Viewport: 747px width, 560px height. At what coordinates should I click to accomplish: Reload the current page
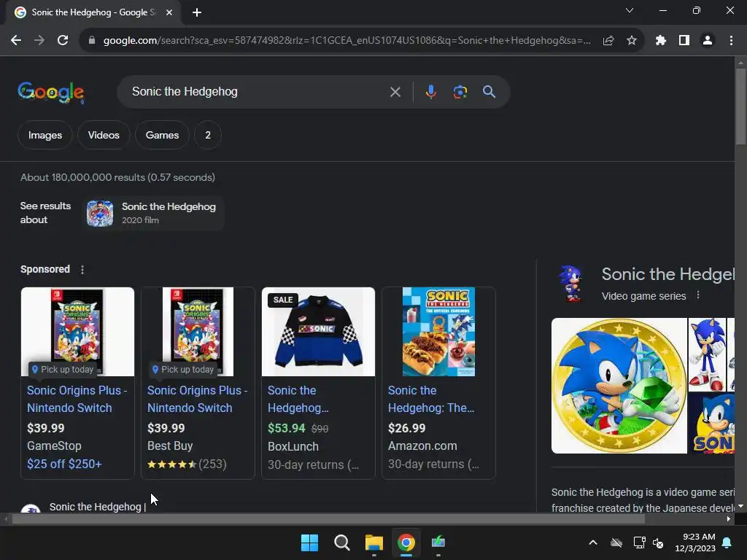coord(63,41)
